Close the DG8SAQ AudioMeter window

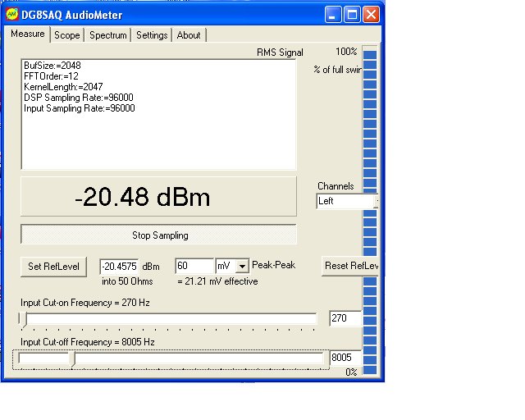tap(371, 15)
